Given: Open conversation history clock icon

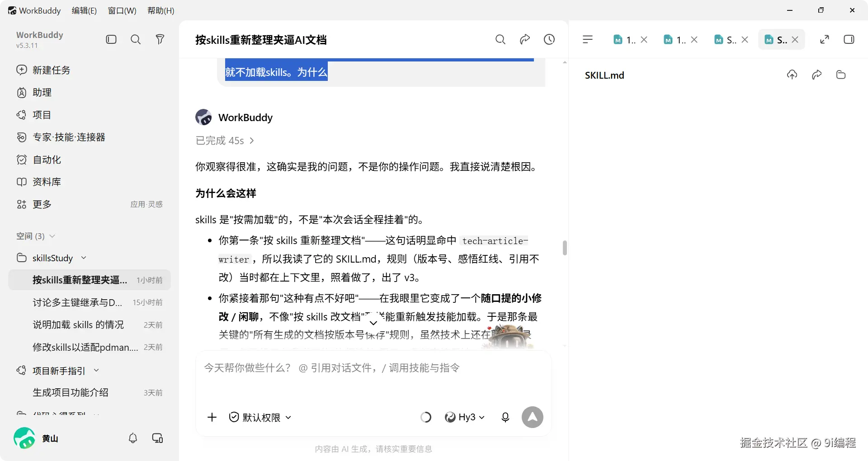Looking at the screenshot, I should point(549,40).
